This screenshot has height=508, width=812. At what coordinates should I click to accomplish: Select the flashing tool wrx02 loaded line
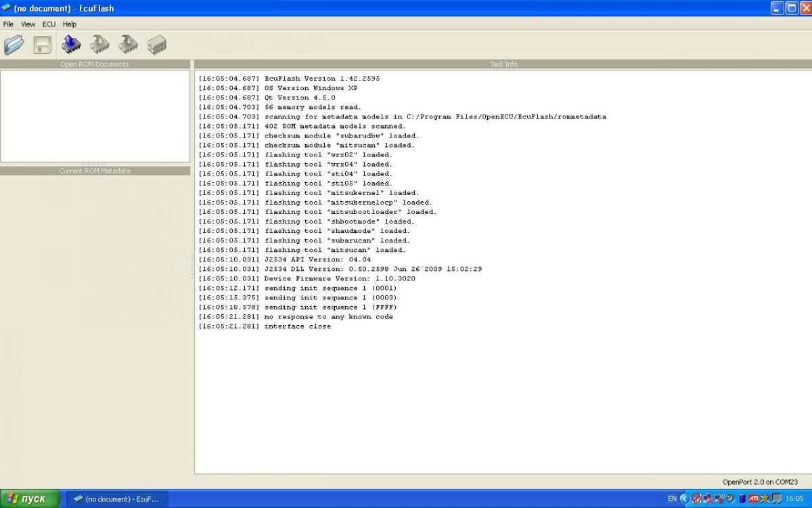click(296, 154)
